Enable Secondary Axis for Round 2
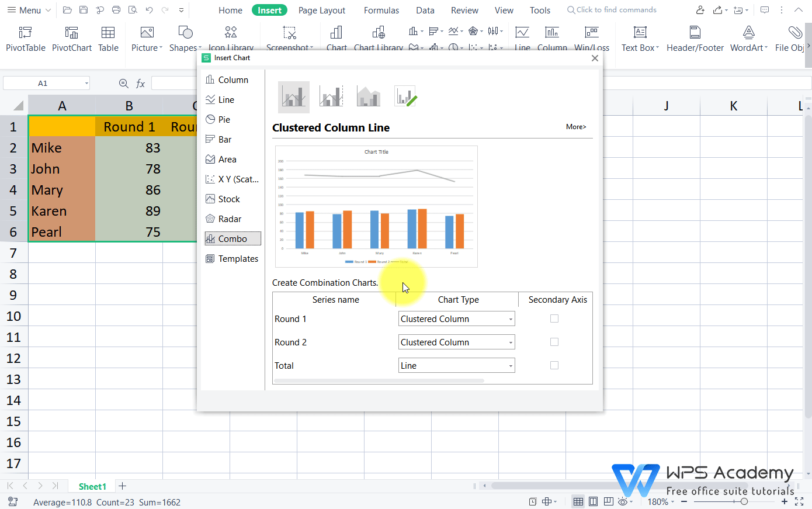812x509 pixels. click(554, 342)
